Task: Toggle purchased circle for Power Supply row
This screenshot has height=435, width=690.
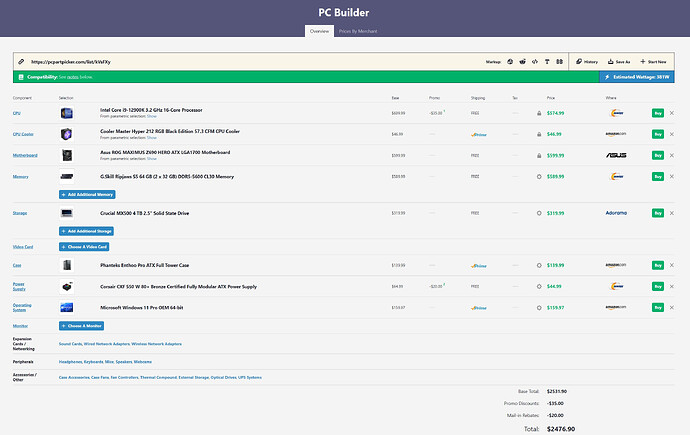Action: click(539, 286)
